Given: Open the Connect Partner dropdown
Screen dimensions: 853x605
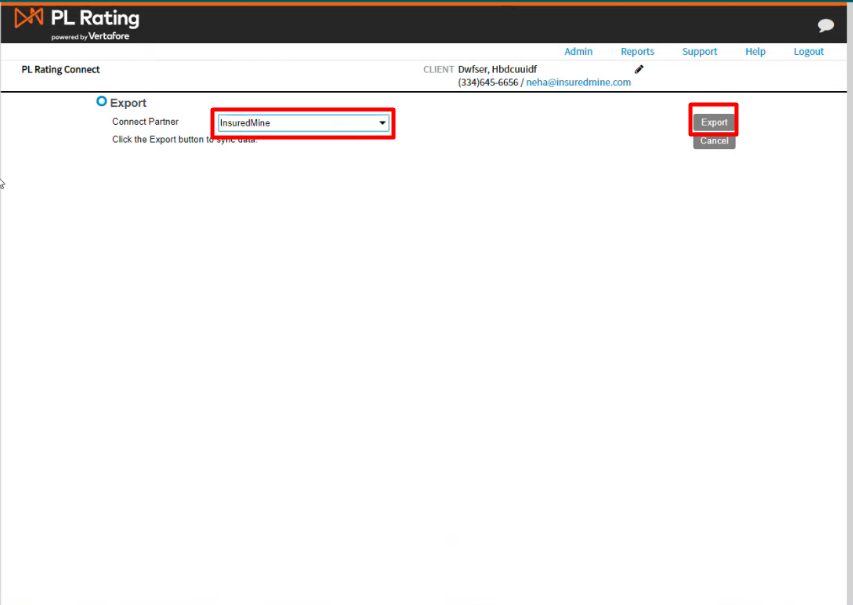Looking at the screenshot, I should click(303, 123).
